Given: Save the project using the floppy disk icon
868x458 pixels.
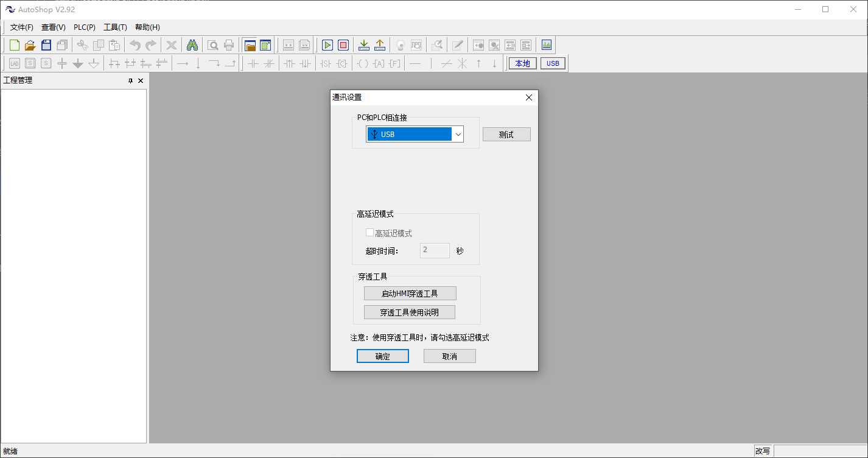Looking at the screenshot, I should [46, 45].
